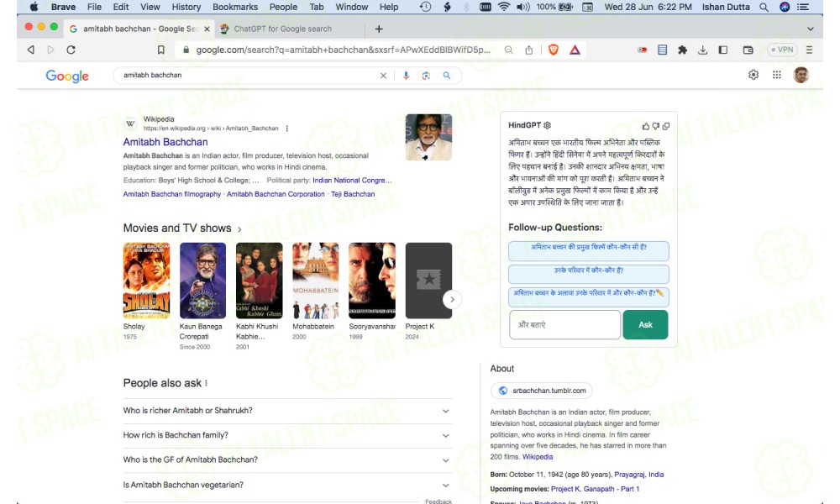
Task: Open People also ask options dots
Action: [207, 383]
